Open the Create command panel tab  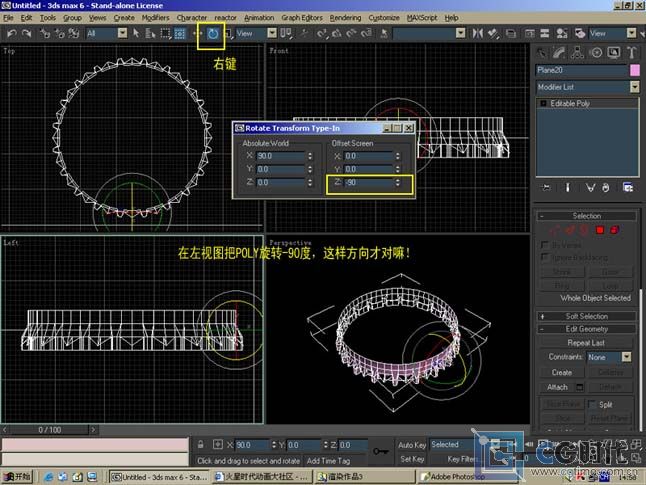coord(541,53)
